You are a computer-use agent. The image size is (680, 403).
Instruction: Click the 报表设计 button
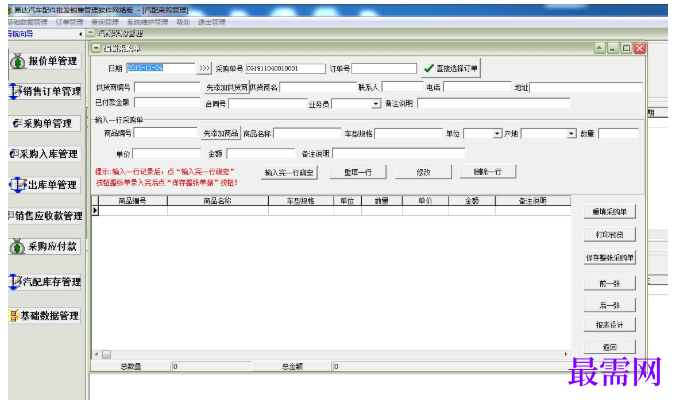609,325
